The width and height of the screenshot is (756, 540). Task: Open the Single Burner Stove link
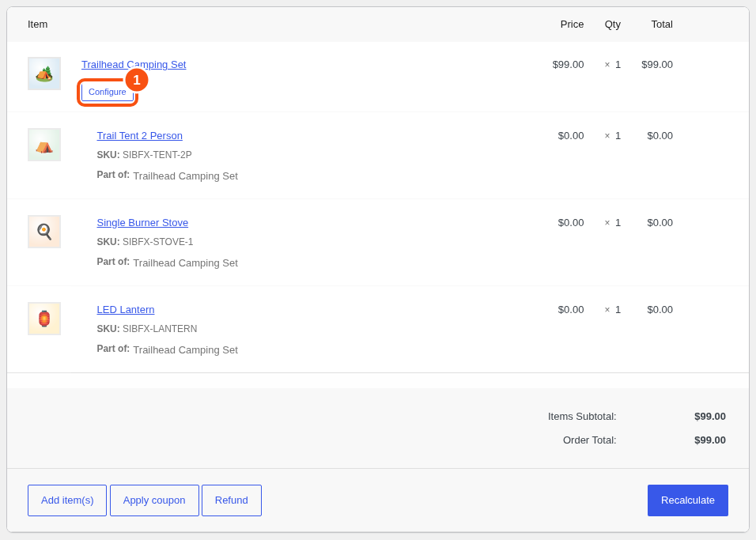(142, 223)
